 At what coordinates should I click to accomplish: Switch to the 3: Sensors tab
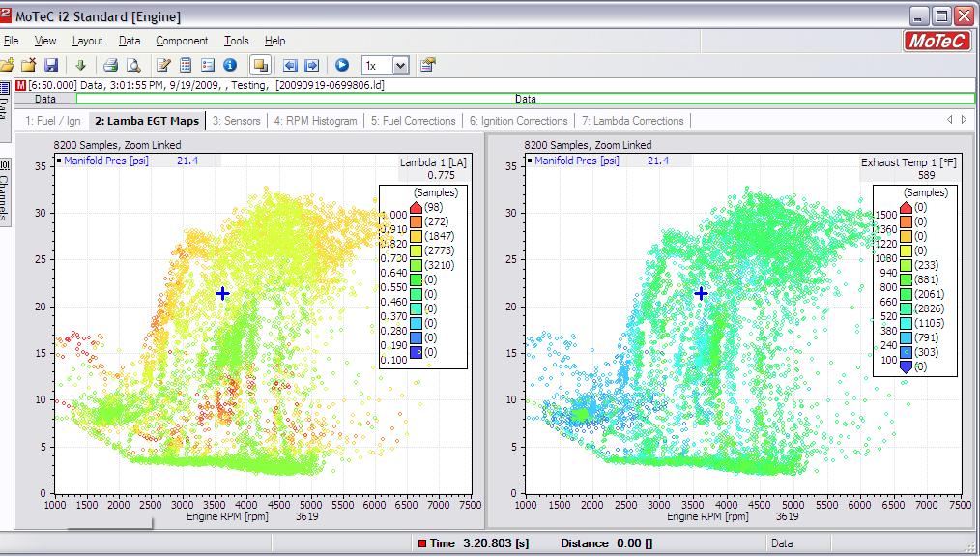click(236, 121)
